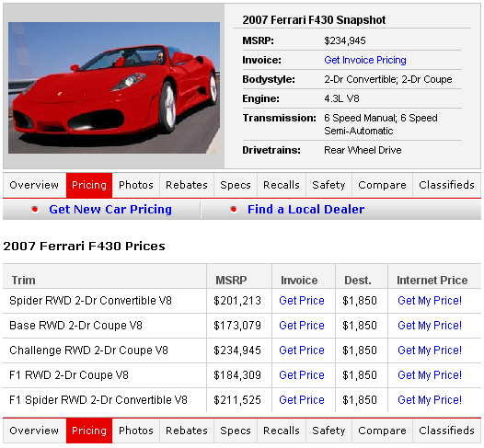
Task: Open the bottom Classifieds tab
Action: click(x=446, y=431)
